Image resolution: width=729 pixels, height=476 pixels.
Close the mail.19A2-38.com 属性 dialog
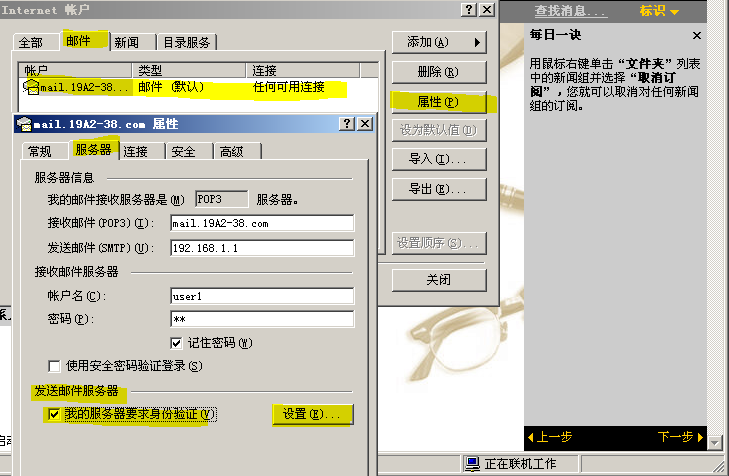pyautogui.click(x=365, y=124)
